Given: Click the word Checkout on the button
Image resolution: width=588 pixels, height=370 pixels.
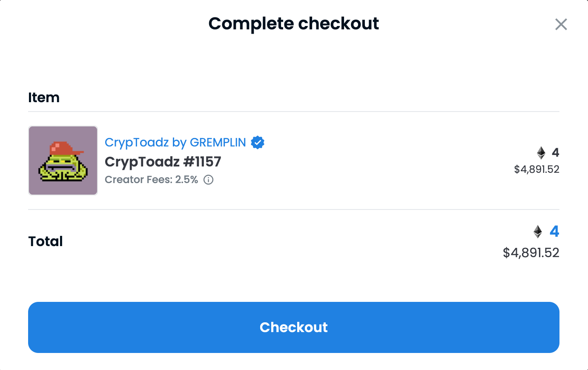Looking at the screenshot, I should [294, 327].
